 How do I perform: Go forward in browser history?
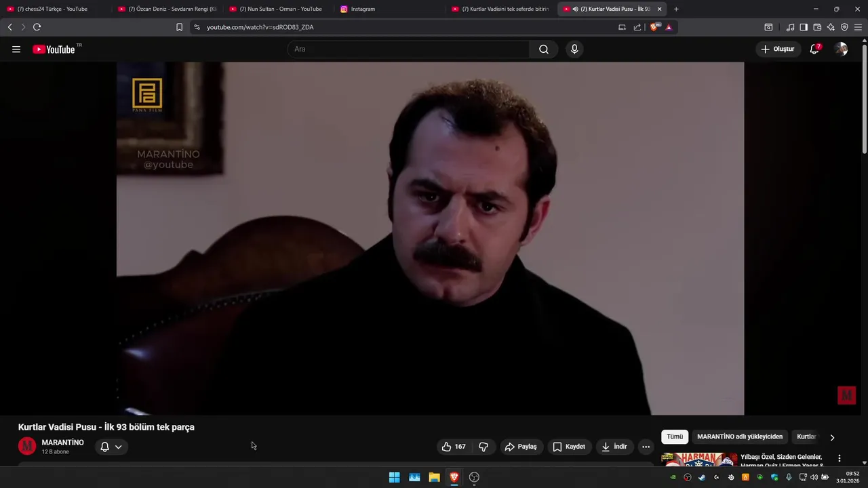23,27
